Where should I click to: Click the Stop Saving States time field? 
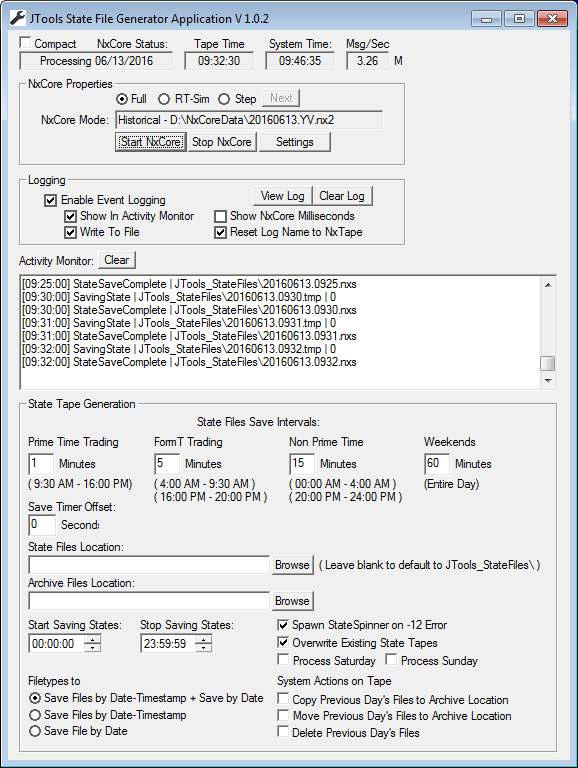[x=168, y=644]
